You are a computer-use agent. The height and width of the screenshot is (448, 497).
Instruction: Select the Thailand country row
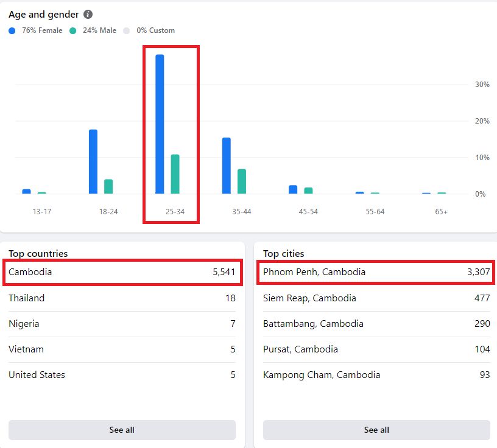point(122,298)
